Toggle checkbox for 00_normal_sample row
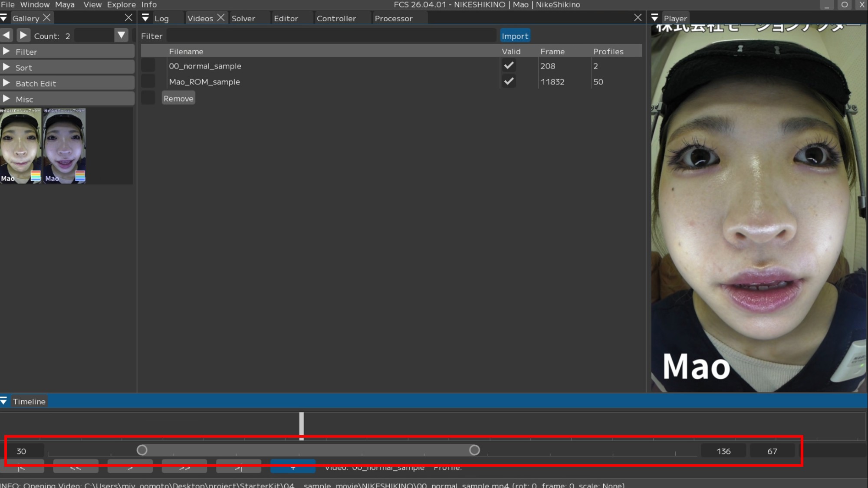This screenshot has height=488, width=868. point(148,66)
